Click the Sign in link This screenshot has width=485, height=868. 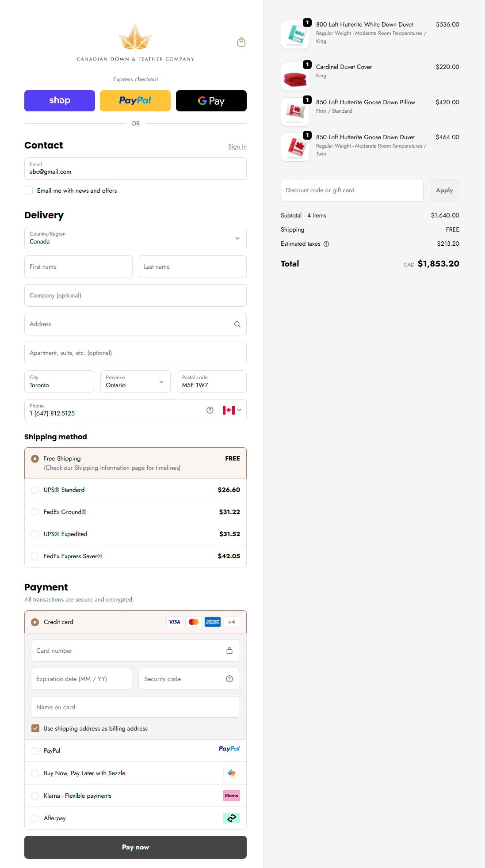tap(237, 147)
